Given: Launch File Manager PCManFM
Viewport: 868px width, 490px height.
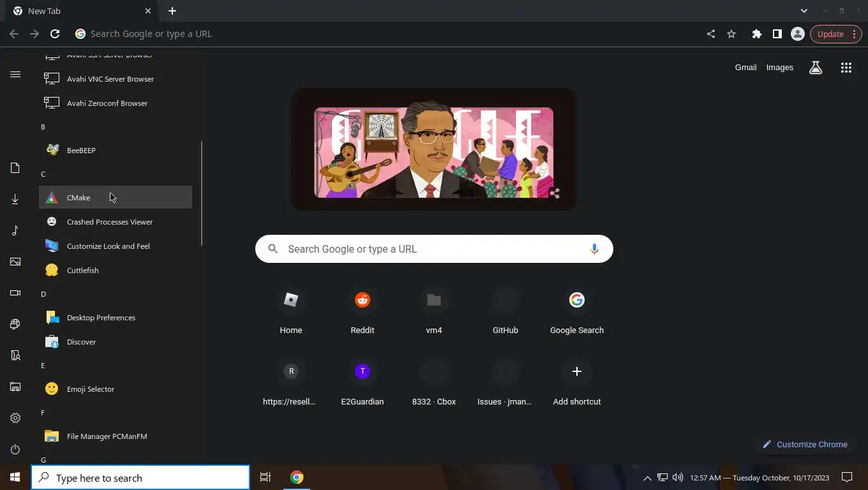Looking at the screenshot, I should [x=116, y=436].
